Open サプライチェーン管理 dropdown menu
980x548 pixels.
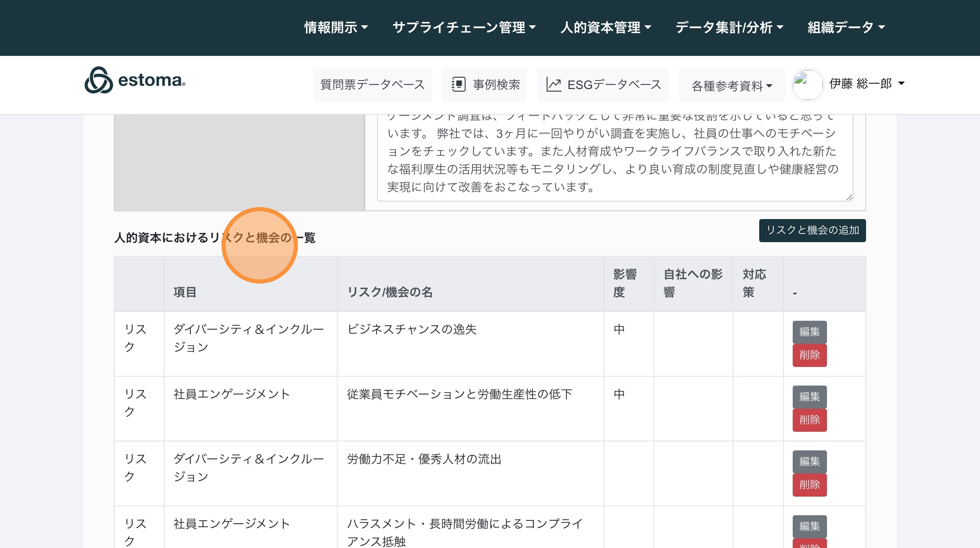click(464, 28)
